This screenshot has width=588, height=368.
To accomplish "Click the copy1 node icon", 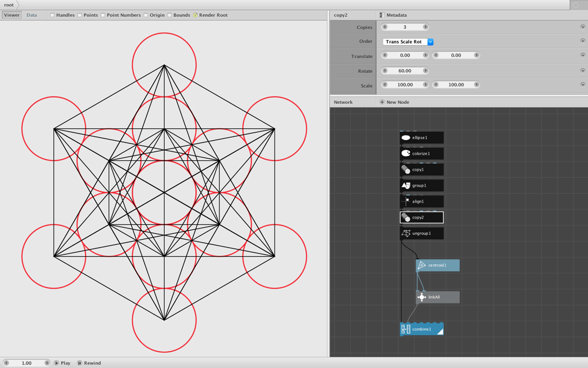I will [x=406, y=170].
